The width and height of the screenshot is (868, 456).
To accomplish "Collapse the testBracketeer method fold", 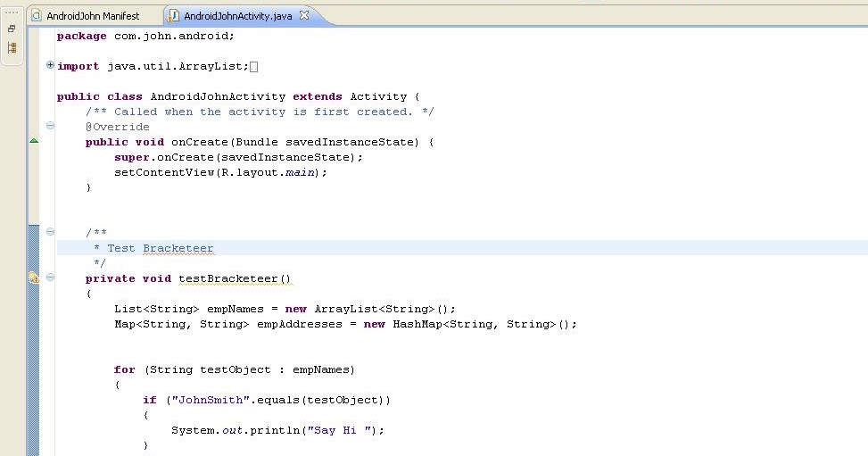I will (x=50, y=277).
